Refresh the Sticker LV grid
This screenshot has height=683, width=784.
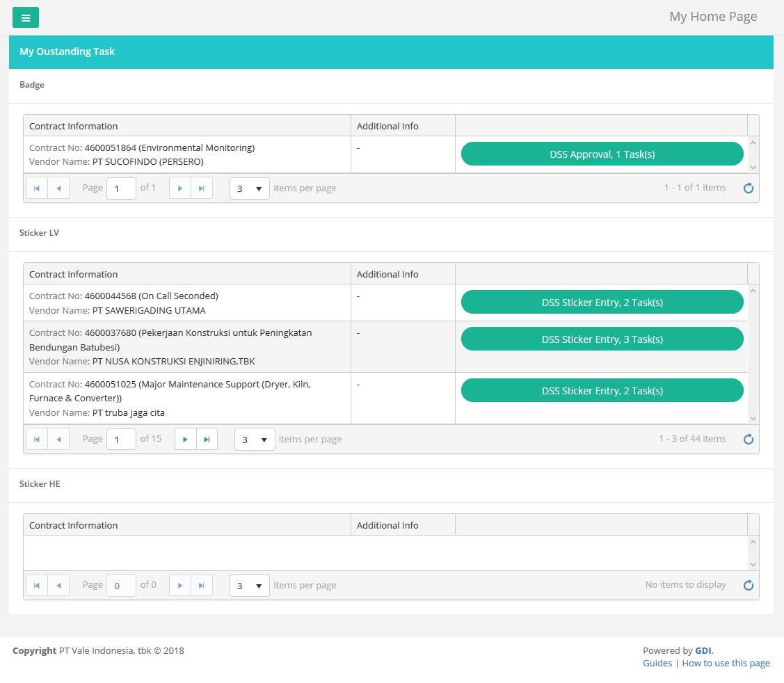coord(749,439)
